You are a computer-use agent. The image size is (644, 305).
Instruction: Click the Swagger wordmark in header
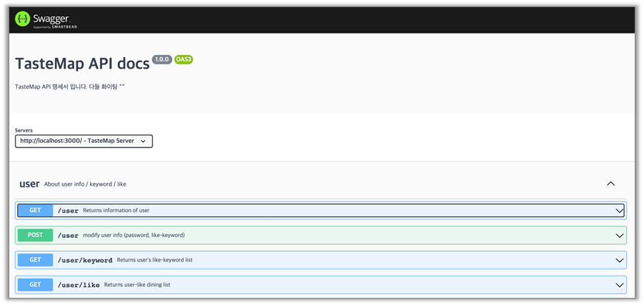point(51,18)
